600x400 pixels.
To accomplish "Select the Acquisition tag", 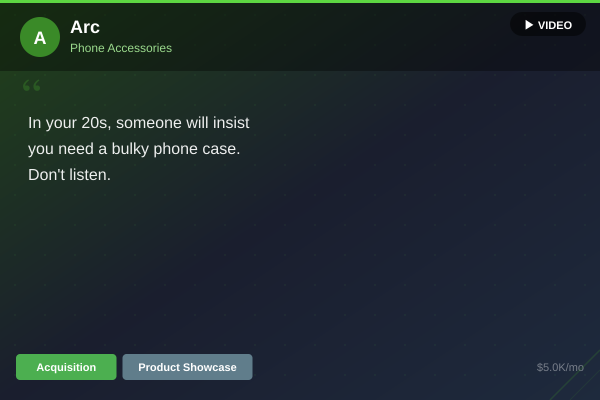I will click(66, 367).
